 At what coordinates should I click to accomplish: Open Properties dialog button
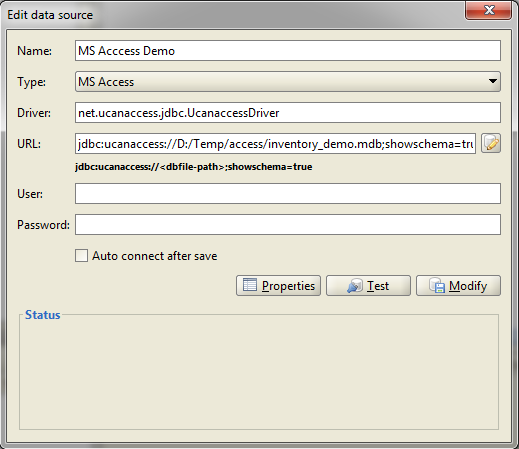278,285
